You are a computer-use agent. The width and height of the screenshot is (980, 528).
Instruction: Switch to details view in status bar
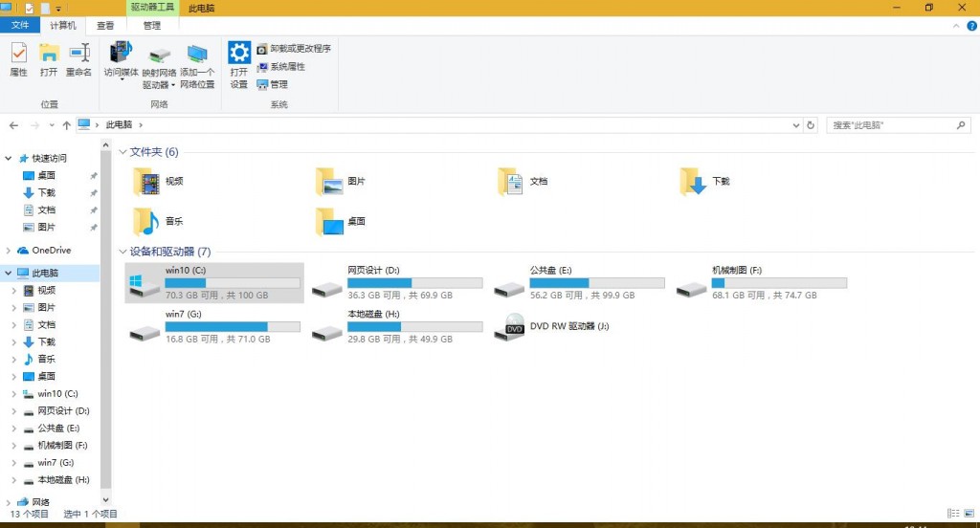[952, 514]
